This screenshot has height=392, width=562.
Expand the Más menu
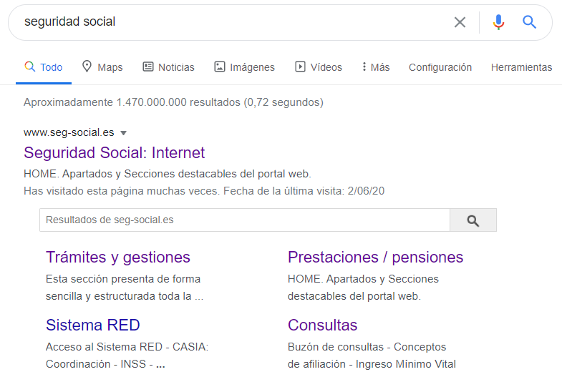[376, 67]
